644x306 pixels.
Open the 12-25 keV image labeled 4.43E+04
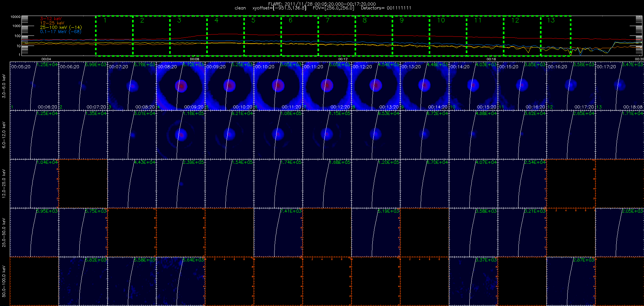[132, 184]
